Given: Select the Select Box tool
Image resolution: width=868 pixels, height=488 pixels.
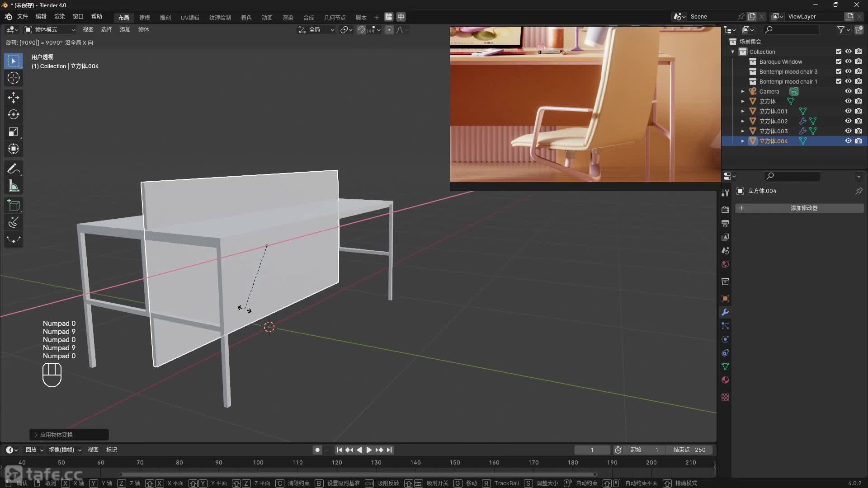Looking at the screenshot, I should click(x=14, y=61).
